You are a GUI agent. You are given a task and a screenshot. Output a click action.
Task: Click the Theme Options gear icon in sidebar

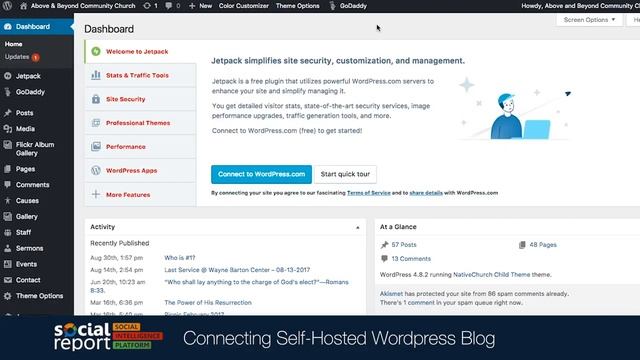[8, 296]
